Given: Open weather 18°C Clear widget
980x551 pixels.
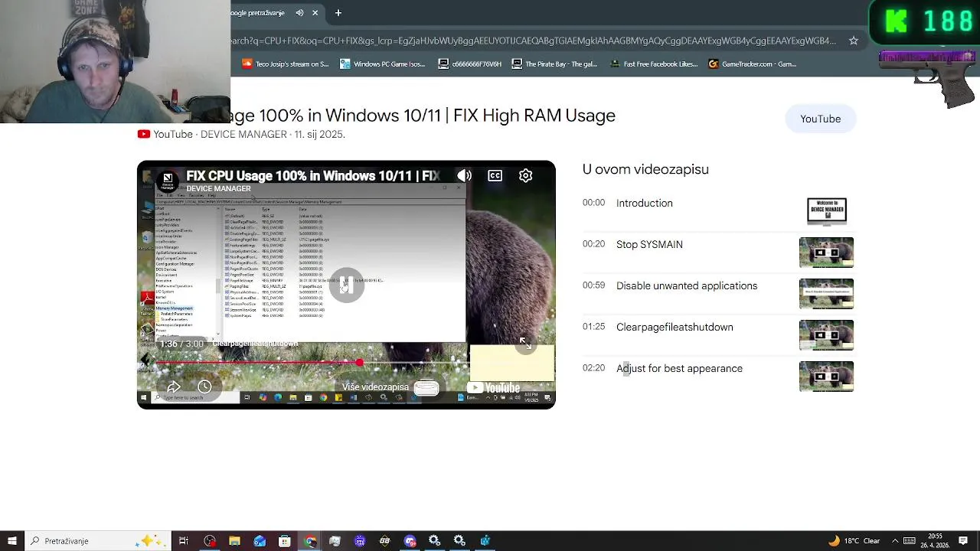Looking at the screenshot, I should pyautogui.click(x=853, y=541).
